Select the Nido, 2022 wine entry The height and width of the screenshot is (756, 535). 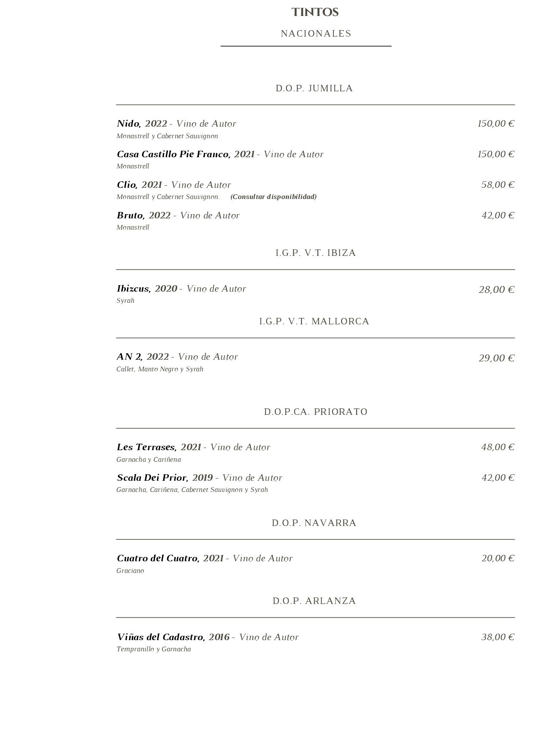click(142, 124)
